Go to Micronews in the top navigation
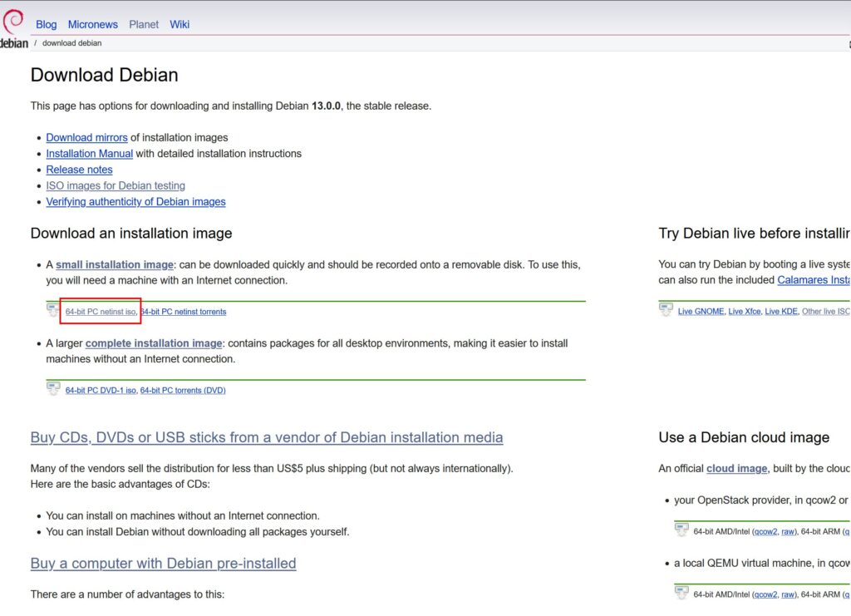 [93, 24]
